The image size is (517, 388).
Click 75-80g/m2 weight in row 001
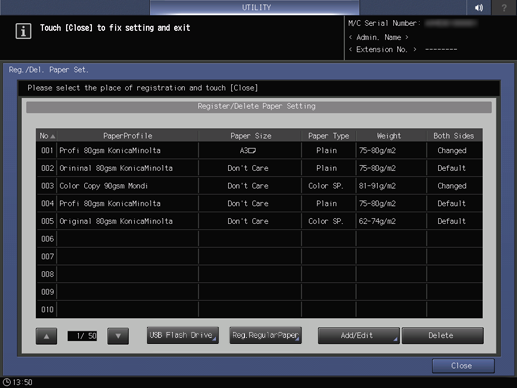[x=377, y=151]
